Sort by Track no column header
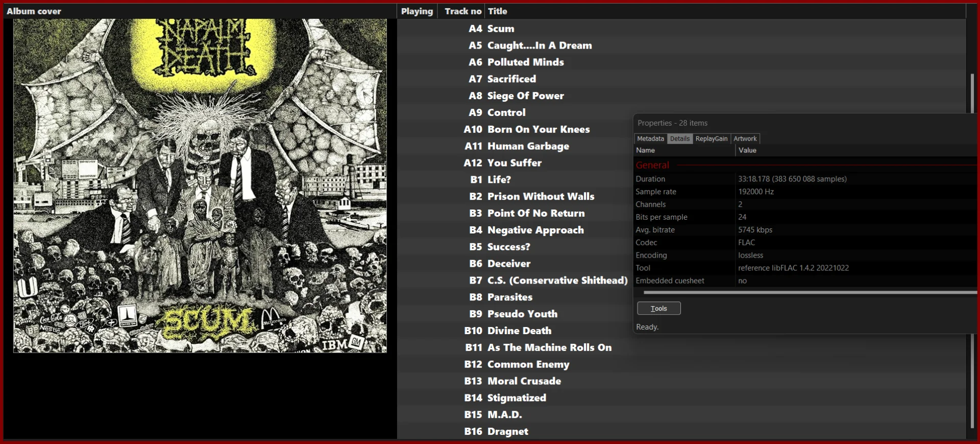The image size is (980, 444). [x=461, y=11]
